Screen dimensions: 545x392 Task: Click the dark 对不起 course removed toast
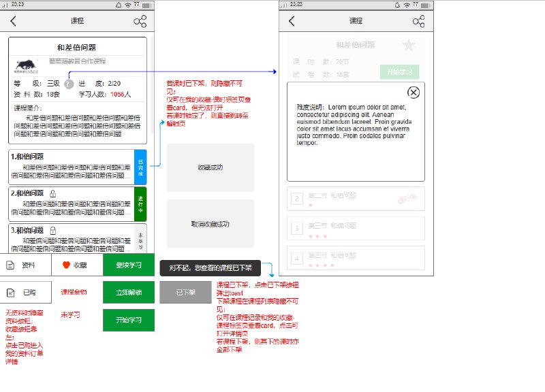point(211,268)
